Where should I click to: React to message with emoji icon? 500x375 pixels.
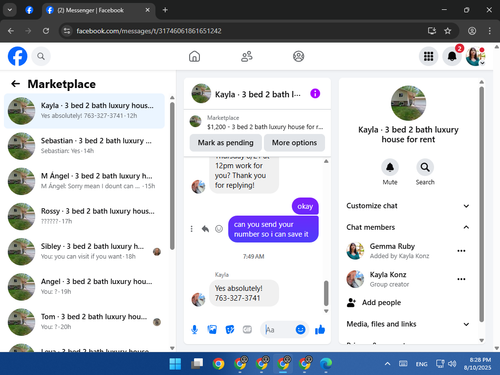pos(219,229)
